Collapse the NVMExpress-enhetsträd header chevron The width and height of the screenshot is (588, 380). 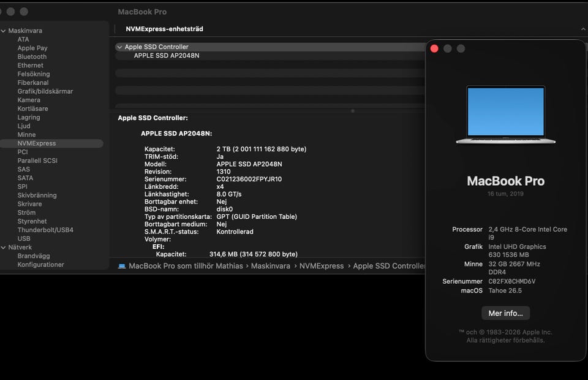583,29
